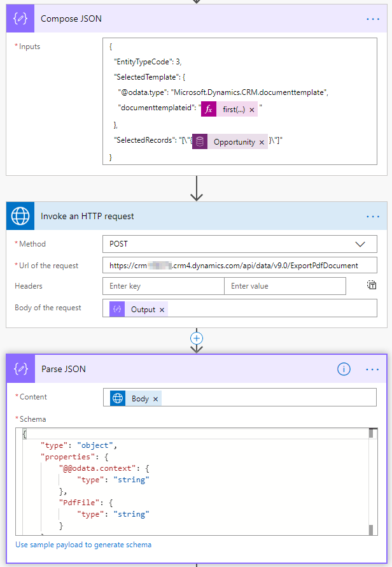Open the Invoke an HTTP request ellipsis menu
This screenshot has width=392, height=567.
[x=373, y=216]
